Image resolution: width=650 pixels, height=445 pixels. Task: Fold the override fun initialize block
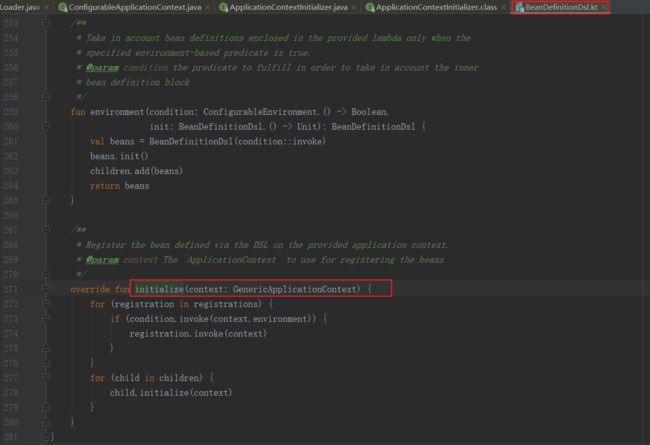coord(46,289)
